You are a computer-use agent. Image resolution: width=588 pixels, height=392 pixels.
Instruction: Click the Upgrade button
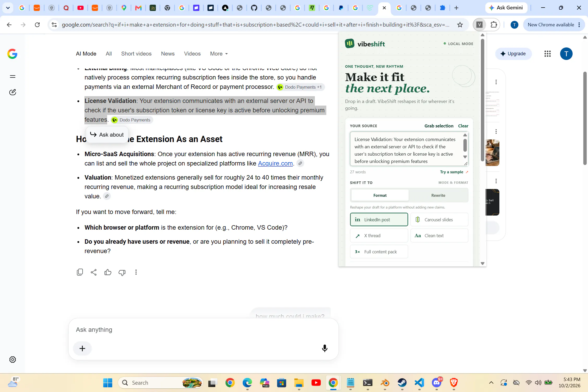[513, 54]
